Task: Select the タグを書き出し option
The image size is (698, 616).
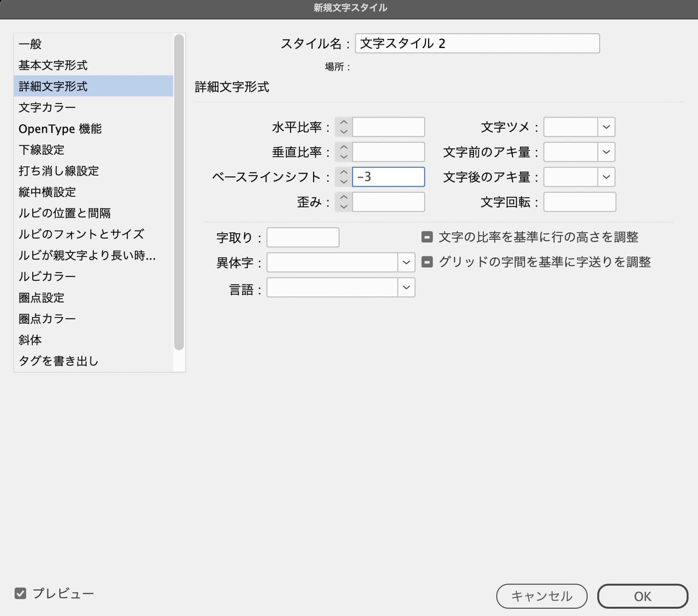Action: 58,360
